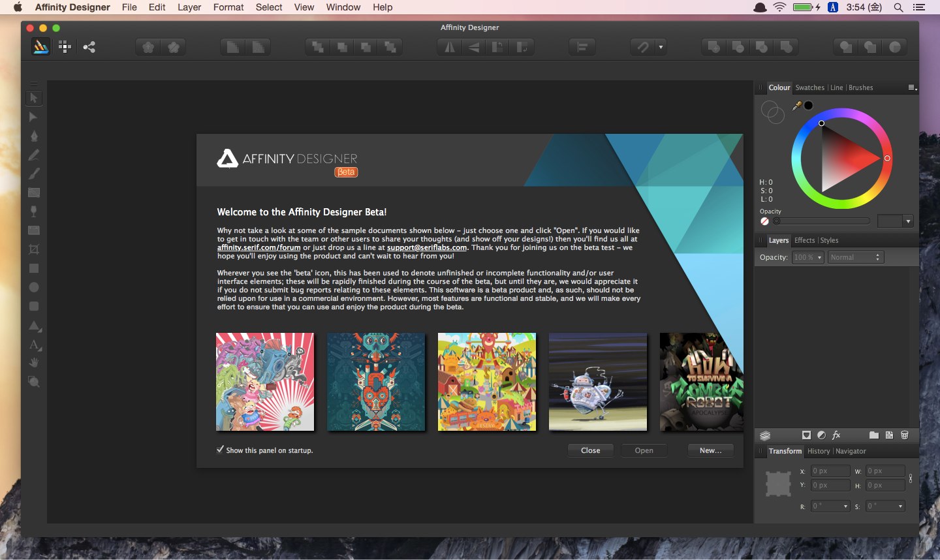The height and width of the screenshot is (560, 940).
Task: Click the colour opacity slider
Action: point(821,221)
